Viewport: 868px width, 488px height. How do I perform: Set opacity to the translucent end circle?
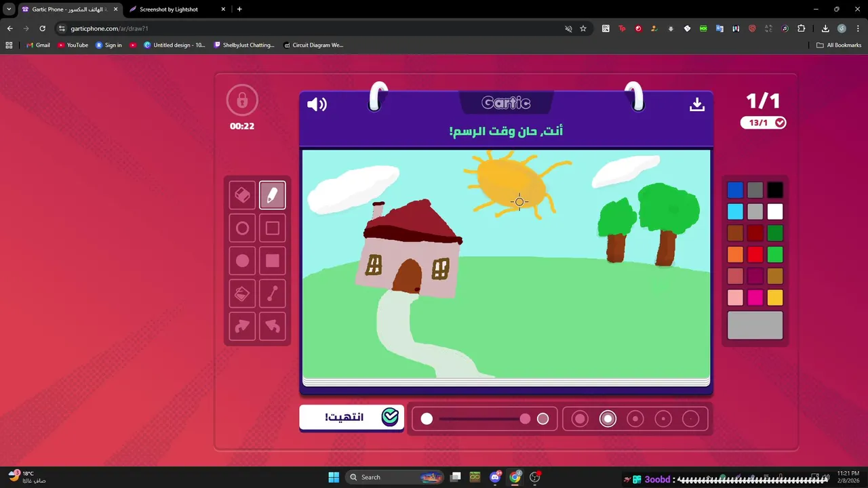click(x=542, y=419)
